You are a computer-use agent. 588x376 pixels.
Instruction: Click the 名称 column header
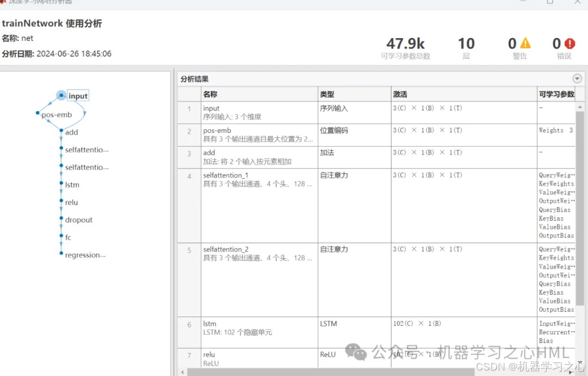point(211,93)
